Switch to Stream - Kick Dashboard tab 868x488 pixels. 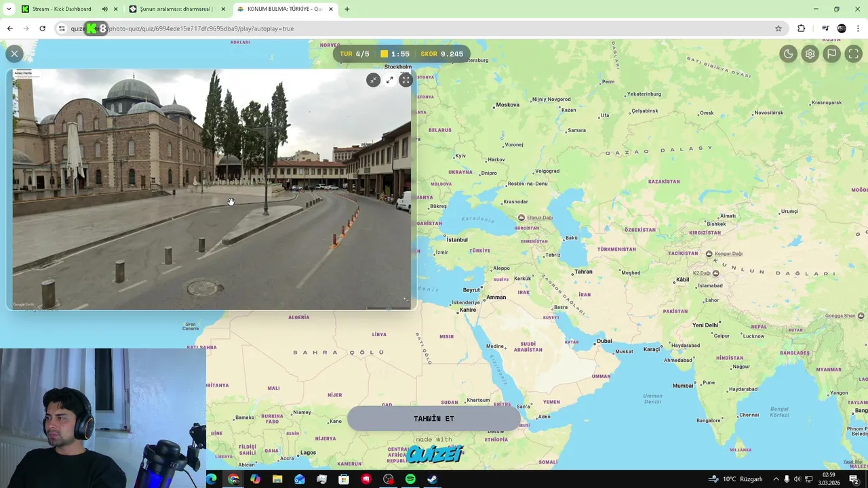pyautogui.click(x=61, y=9)
